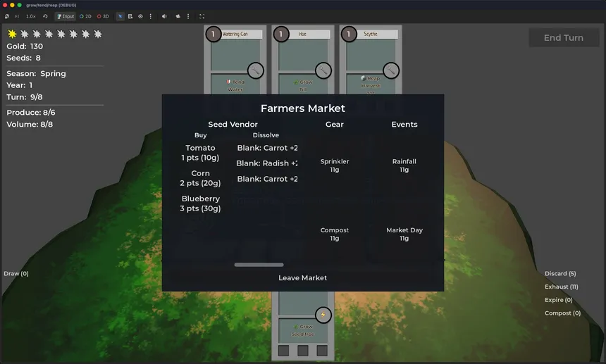606x364 pixels.
Task: Switch to 2D selection mode
Action: click(x=85, y=16)
